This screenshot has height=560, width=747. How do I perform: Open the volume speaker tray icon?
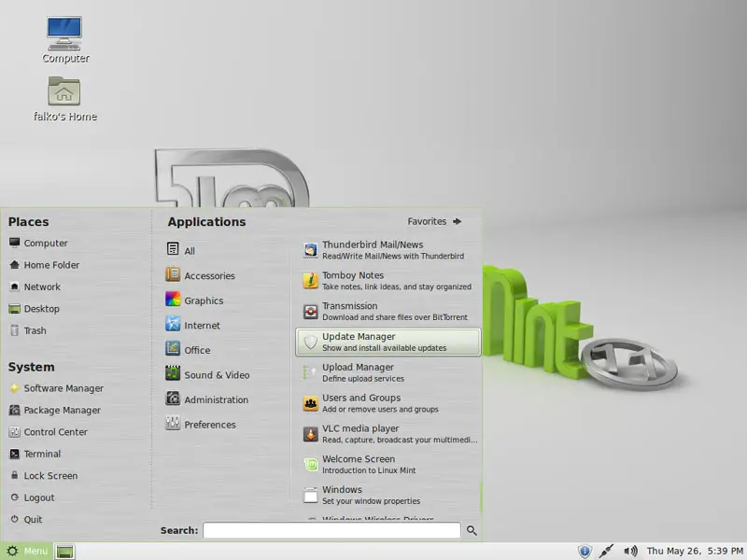point(630,552)
